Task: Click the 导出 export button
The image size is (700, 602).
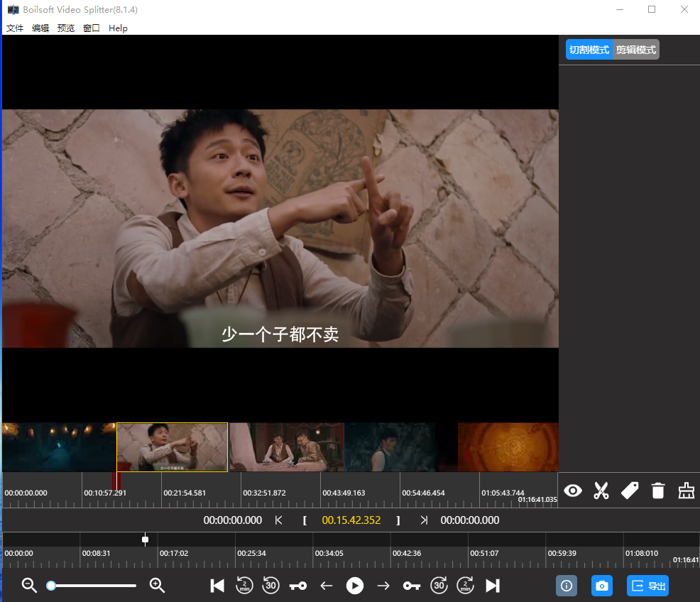Action: [647, 586]
